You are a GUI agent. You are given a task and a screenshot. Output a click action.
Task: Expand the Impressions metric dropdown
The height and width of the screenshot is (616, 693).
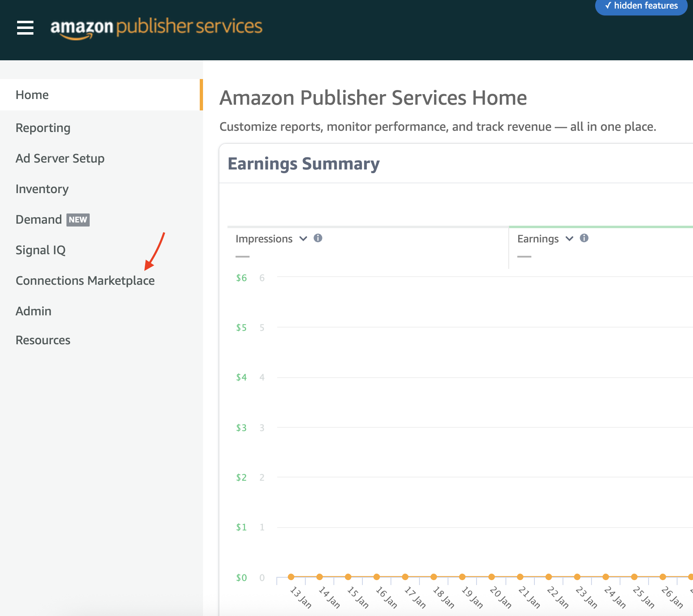[x=303, y=239]
